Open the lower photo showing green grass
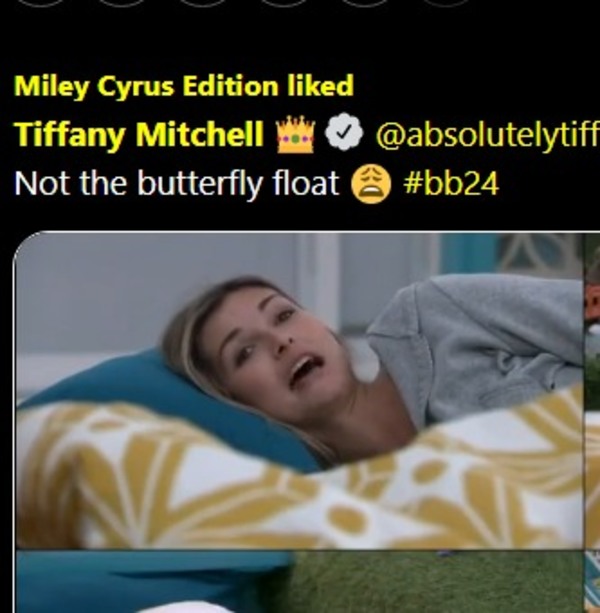This screenshot has height=613, width=600. 299,582
